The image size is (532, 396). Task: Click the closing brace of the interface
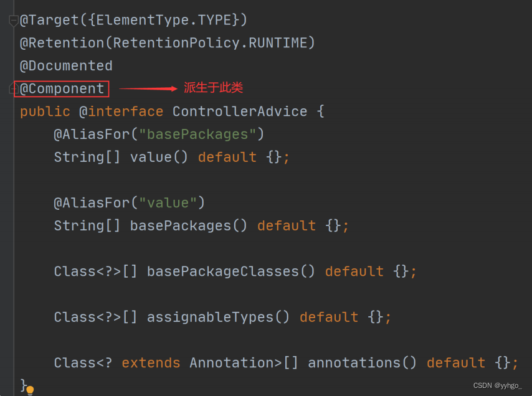(24, 385)
